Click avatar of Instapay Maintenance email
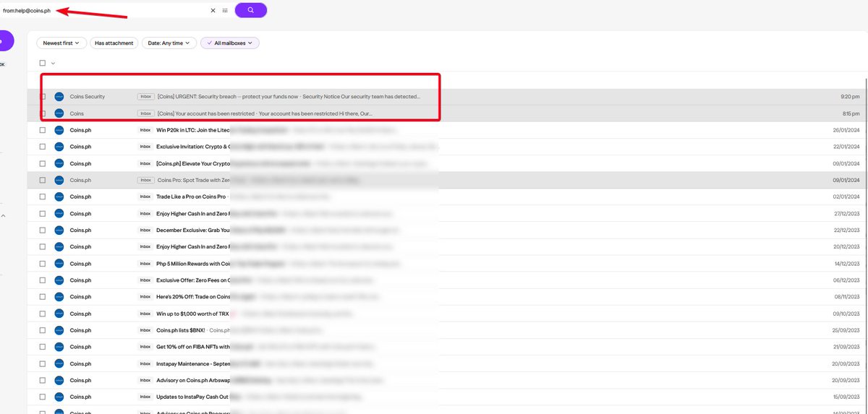The height and width of the screenshot is (414, 868). [59, 363]
